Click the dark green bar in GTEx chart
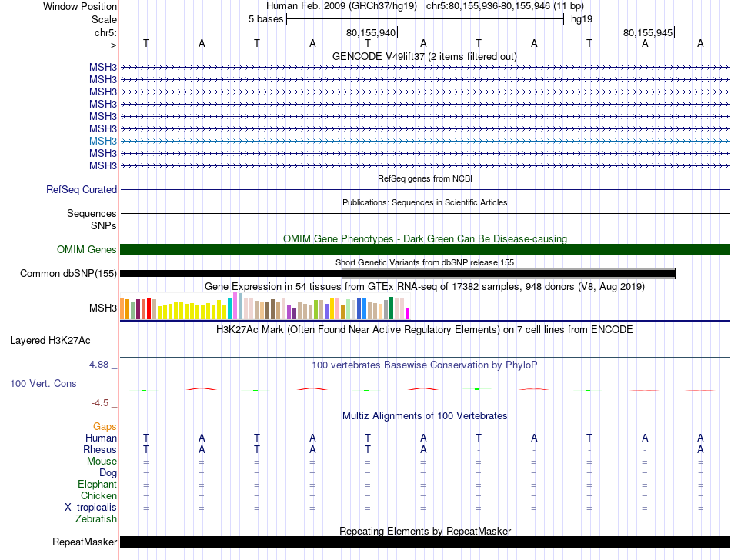The width and height of the screenshot is (731, 560). pos(391,308)
